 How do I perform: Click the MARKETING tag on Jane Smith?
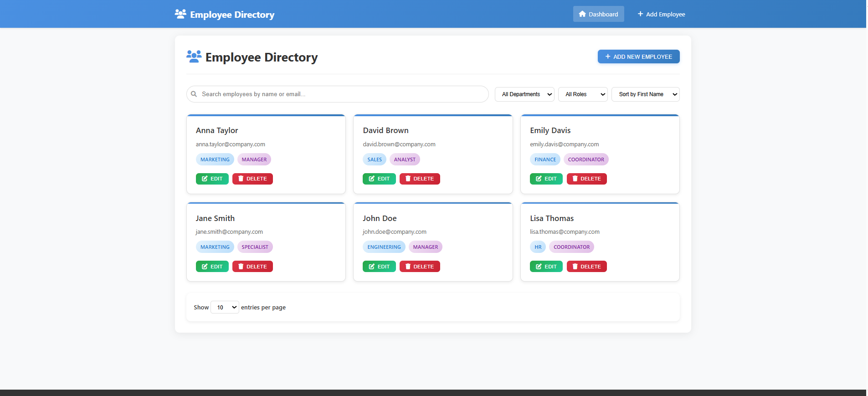point(215,247)
